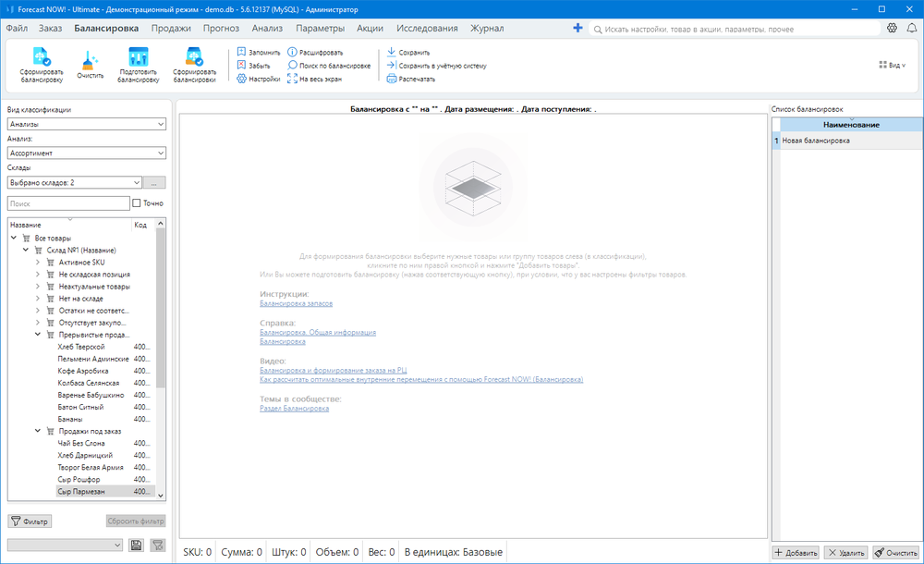
Task: Collapse the Продажи под заказ tree node
Action: point(38,431)
